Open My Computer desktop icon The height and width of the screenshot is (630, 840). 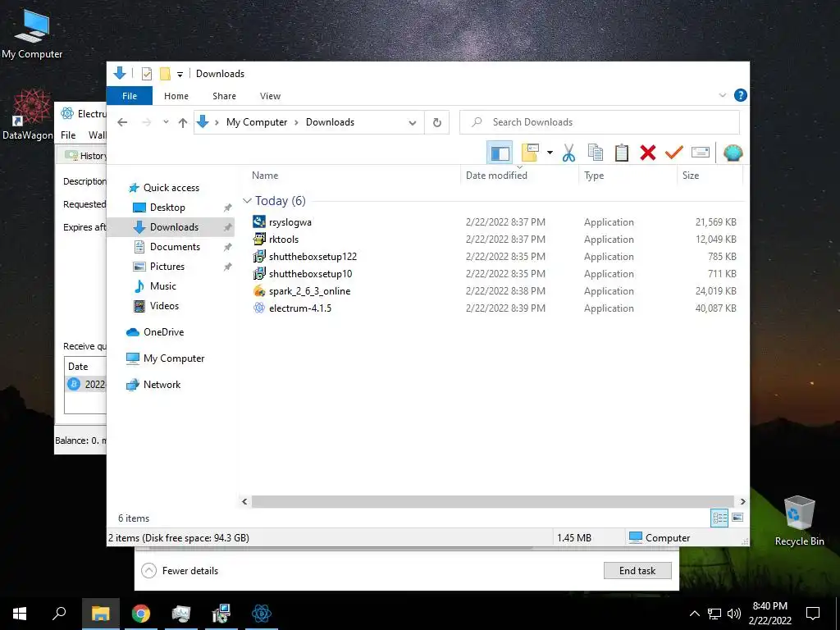point(32,34)
